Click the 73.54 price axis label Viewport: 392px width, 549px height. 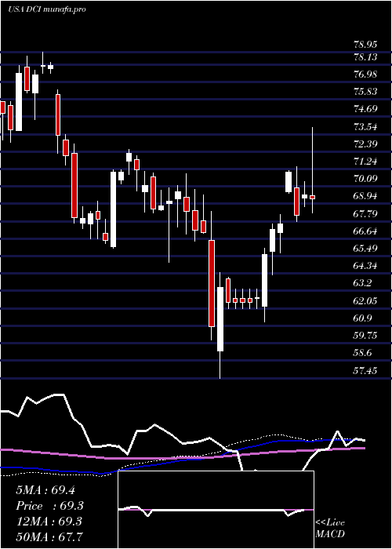point(366,126)
